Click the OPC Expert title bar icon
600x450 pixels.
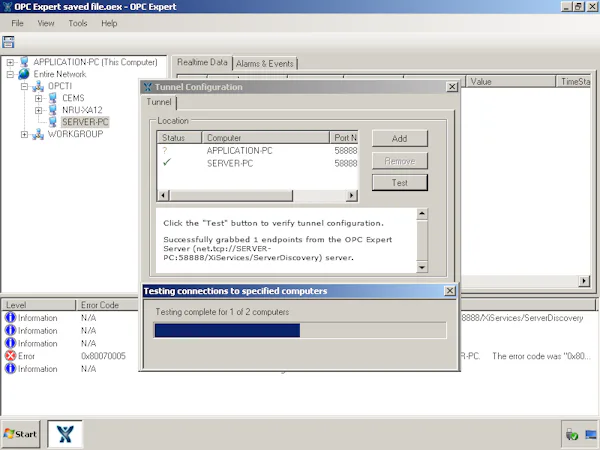pyautogui.click(x=7, y=7)
